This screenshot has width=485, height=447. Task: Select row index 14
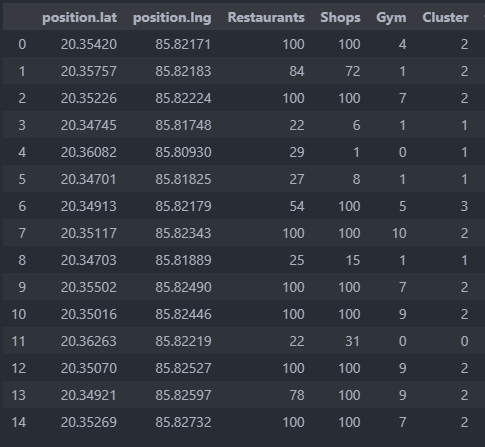19,422
